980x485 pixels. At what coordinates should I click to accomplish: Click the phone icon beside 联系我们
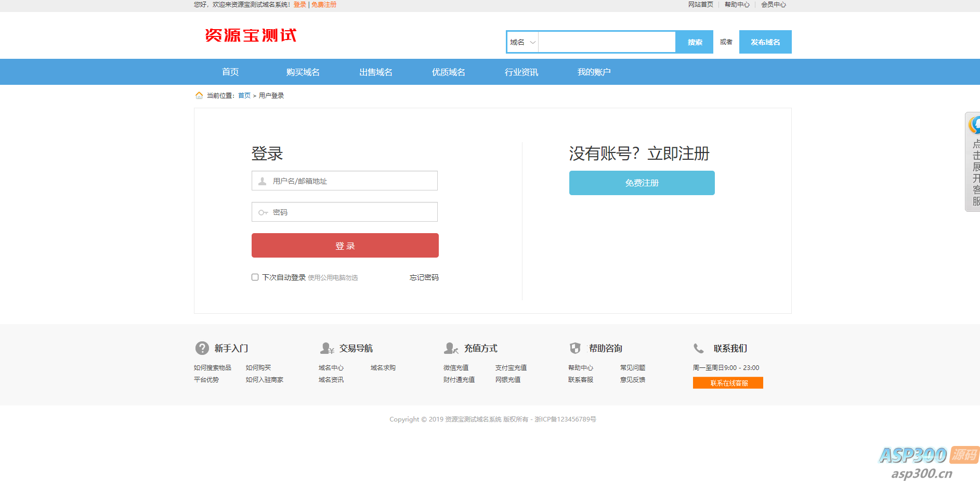point(699,348)
